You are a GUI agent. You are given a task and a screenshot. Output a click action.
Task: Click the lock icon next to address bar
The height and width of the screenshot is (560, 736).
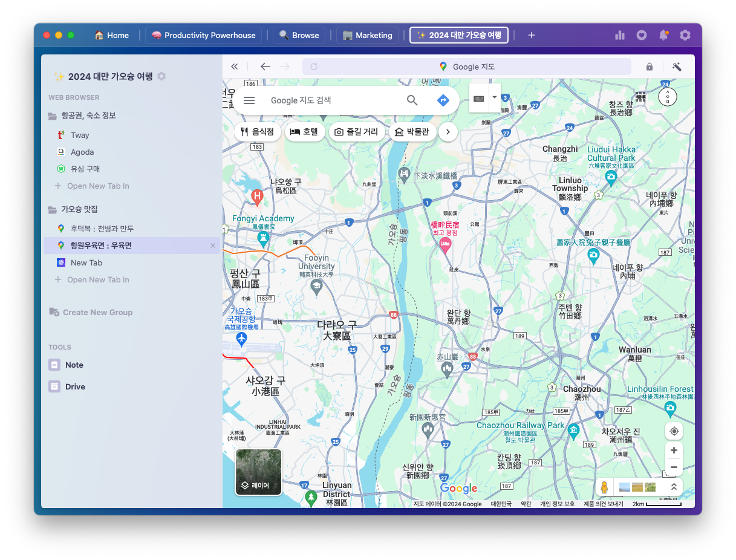tap(650, 67)
